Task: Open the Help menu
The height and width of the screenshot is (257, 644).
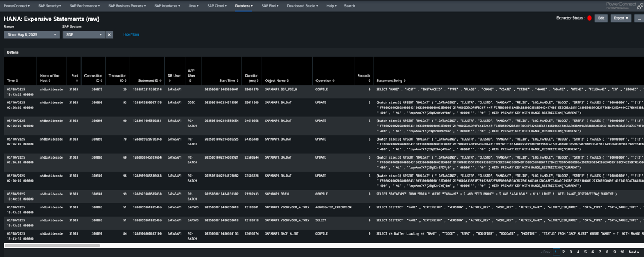Action: tap(331, 6)
